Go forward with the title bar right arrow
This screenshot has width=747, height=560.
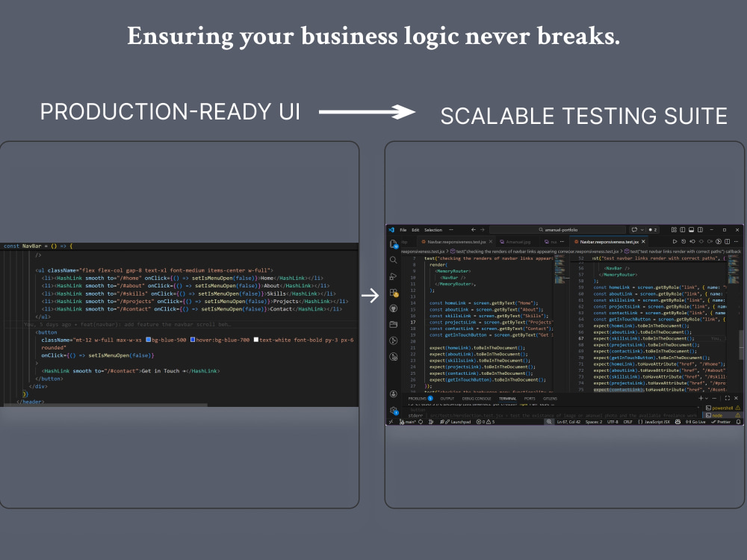(x=482, y=229)
